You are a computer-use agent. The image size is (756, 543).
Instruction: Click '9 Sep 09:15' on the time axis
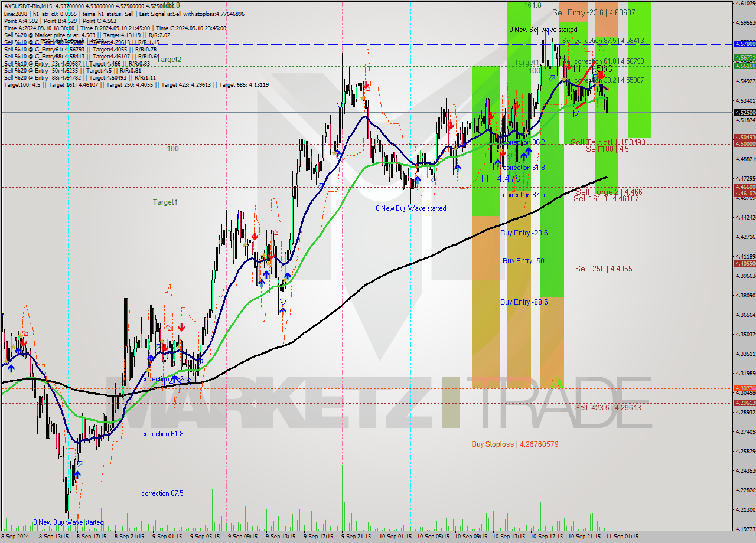point(244,537)
